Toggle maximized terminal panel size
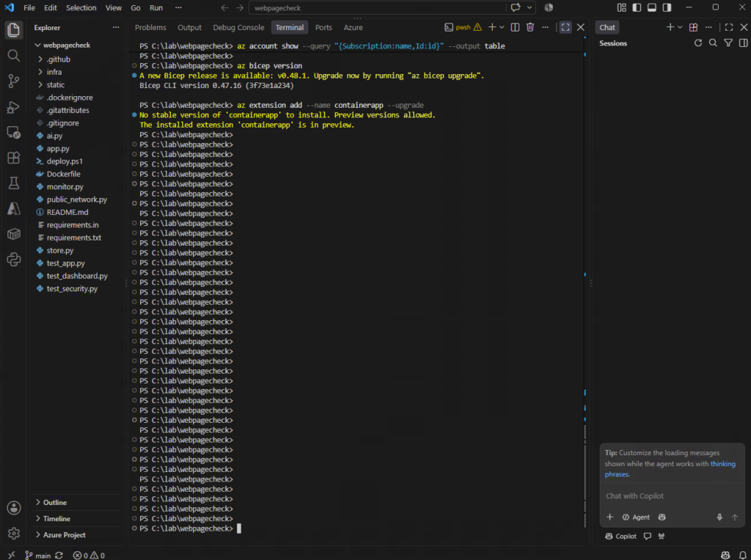Image resolution: width=751 pixels, height=560 pixels. [565, 27]
